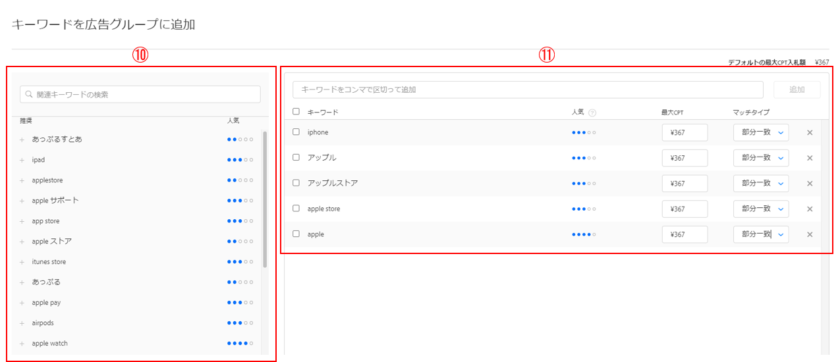Viewport: 840px width, 362px height.
Task: Focus the 関連キーワードの検索 search field
Action: (x=140, y=94)
